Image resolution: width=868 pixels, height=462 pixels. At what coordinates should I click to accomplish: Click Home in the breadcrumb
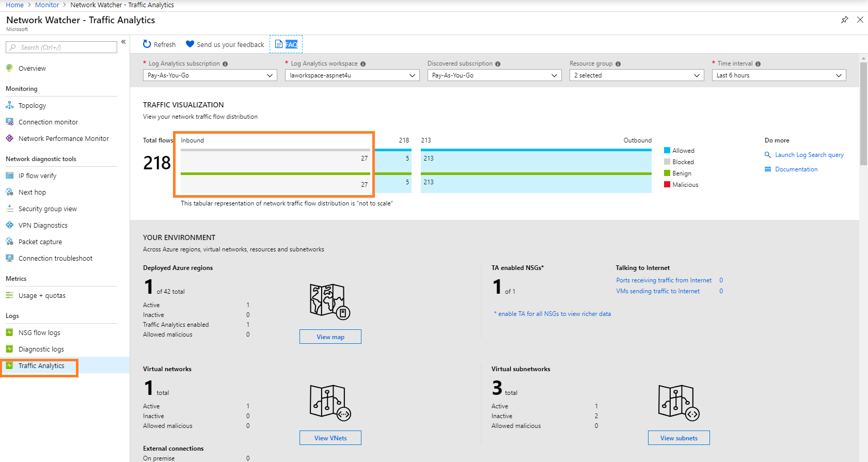pyautogui.click(x=14, y=5)
